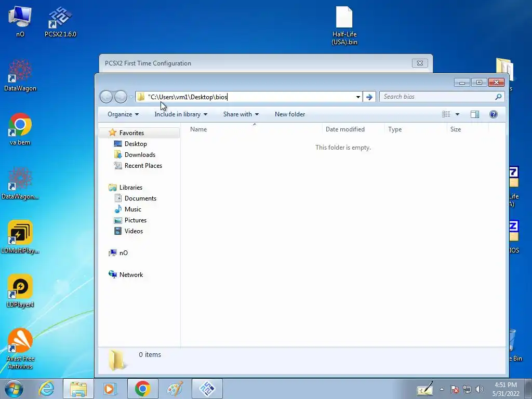Click New folder button

(x=290, y=114)
